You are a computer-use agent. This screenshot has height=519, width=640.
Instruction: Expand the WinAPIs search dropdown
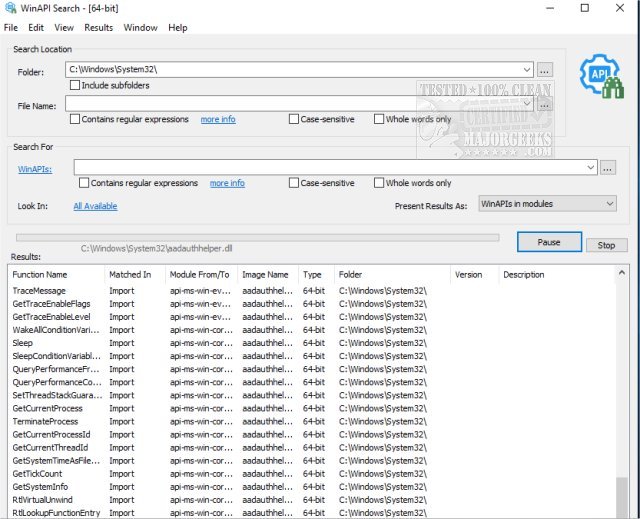(591, 168)
